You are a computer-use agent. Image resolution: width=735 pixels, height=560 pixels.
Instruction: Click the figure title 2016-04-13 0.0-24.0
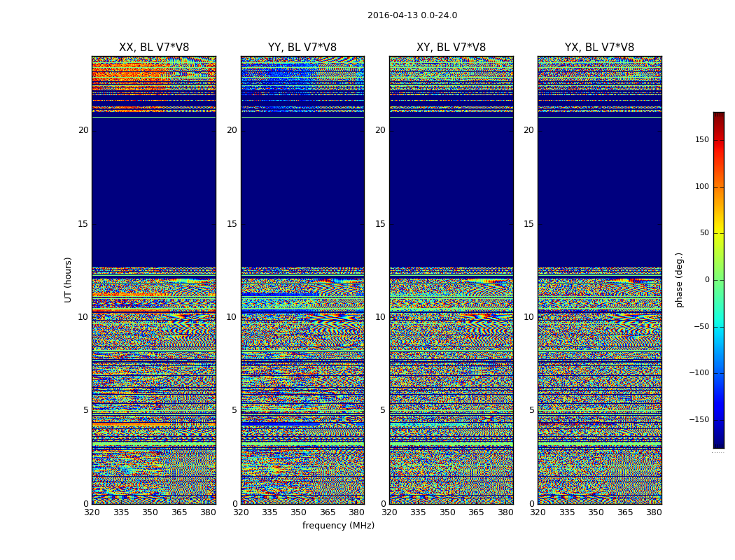[x=412, y=15]
